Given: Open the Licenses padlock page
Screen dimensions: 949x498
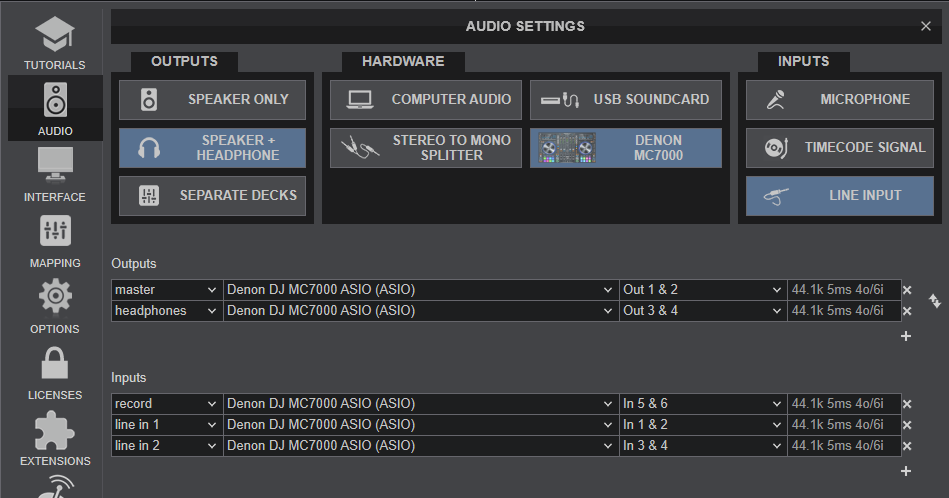Looking at the screenshot, I should [x=55, y=372].
